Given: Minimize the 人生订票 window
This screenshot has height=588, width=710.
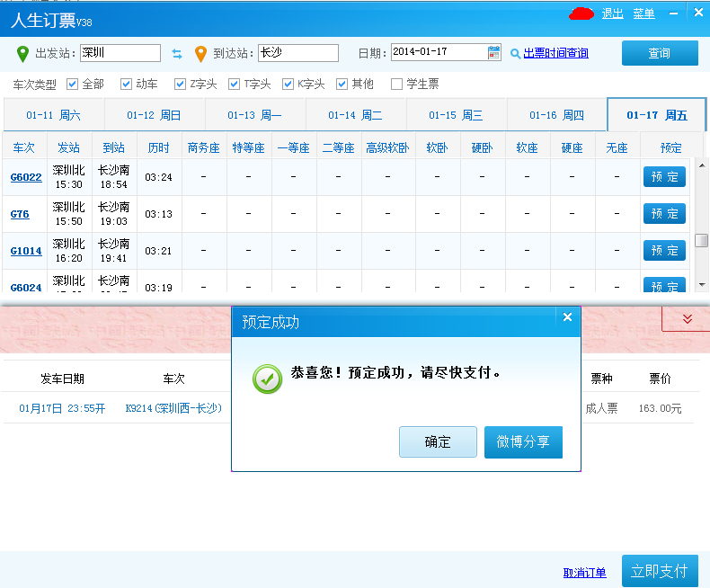Looking at the screenshot, I should [674, 13].
